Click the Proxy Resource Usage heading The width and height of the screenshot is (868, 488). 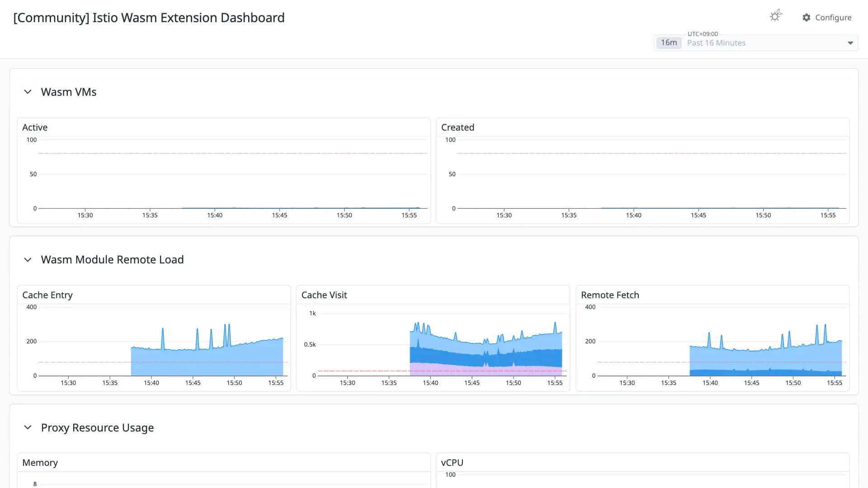pos(97,428)
